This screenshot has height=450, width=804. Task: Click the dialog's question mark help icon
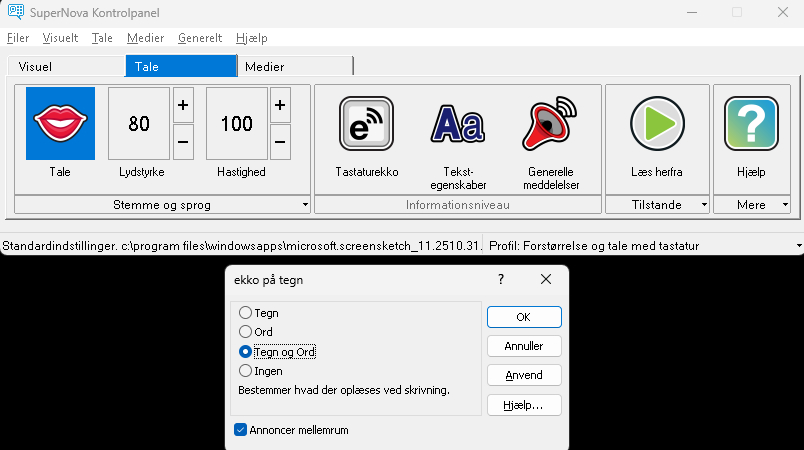tap(501, 280)
